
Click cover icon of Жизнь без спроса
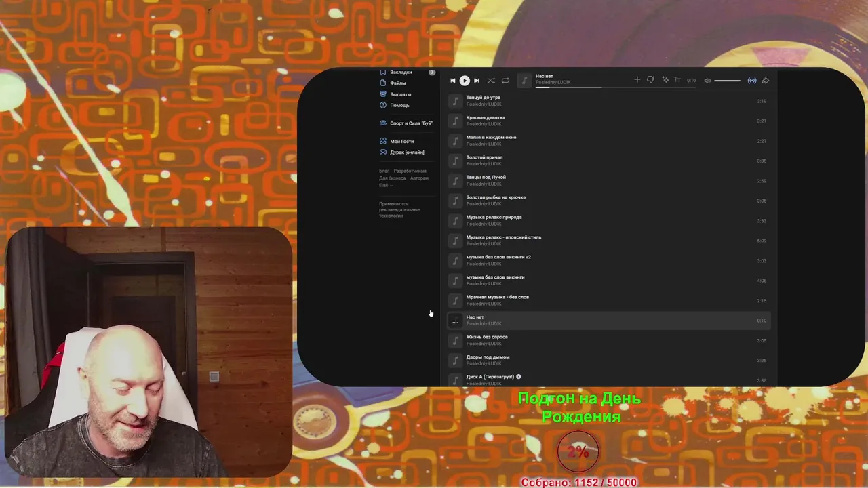pos(456,340)
